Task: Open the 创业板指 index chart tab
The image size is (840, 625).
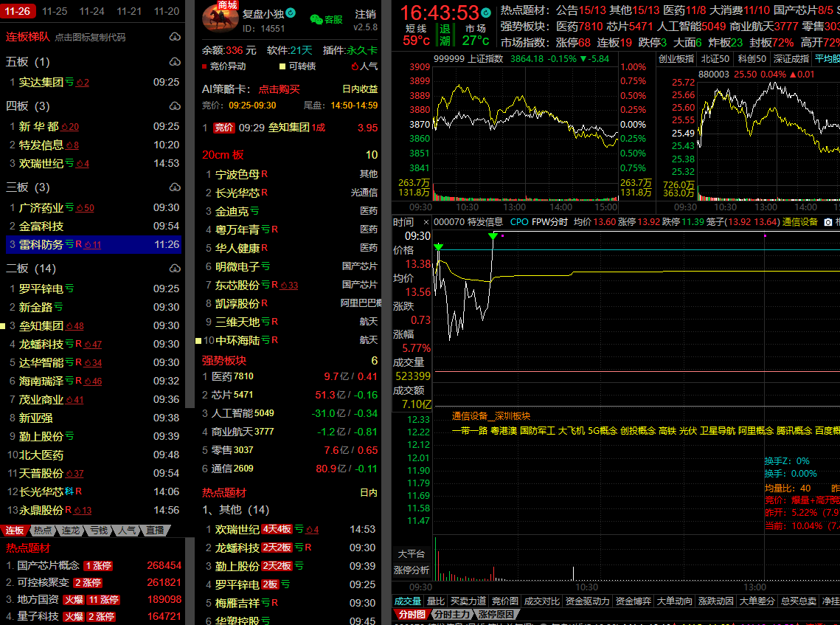Action: [x=676, y=59]
